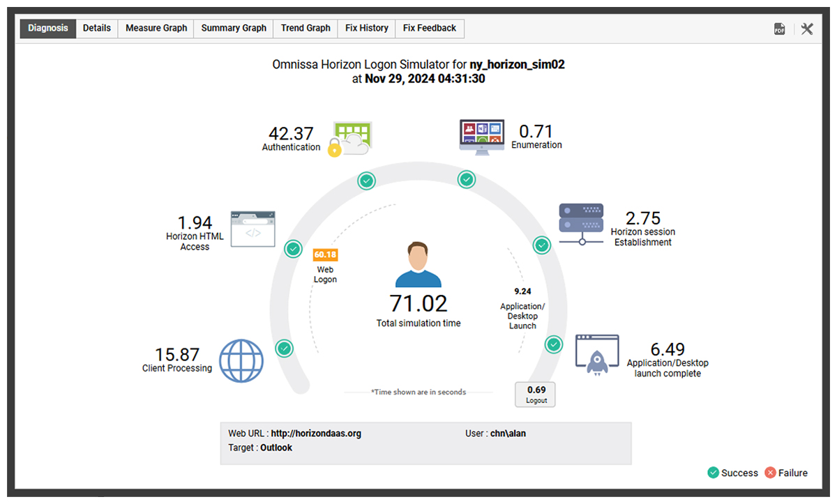Click the Horizon session Establishment server icon
The height and width of the screenshot is (504, 837).
tap(581, 225)
